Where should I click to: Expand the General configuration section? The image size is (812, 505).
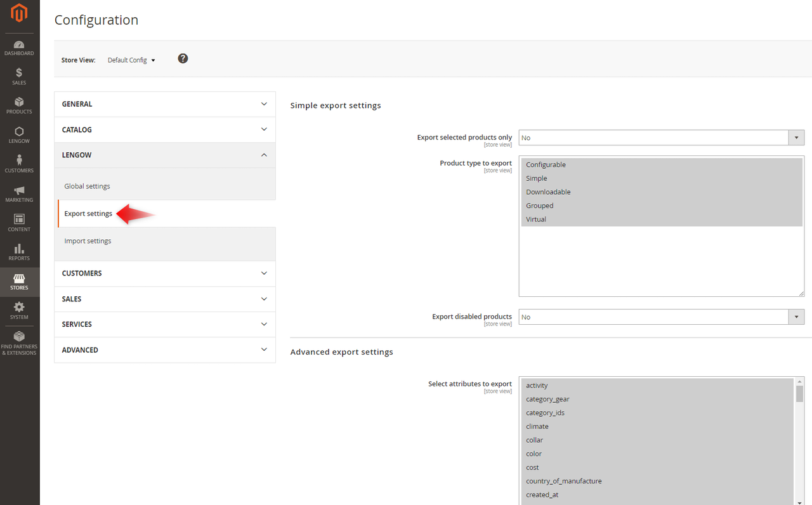click(165, 104)
